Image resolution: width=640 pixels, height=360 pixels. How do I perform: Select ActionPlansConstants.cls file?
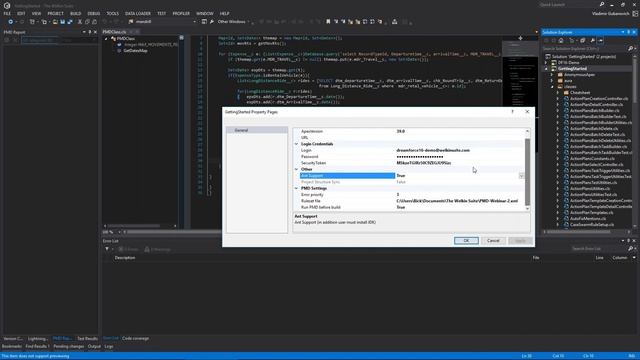pos(592,158)
